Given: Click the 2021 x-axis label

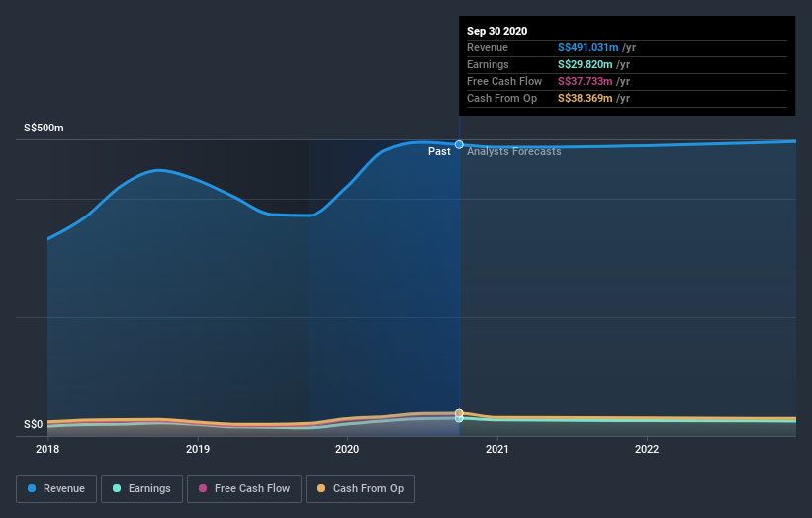Looking at the screenshot, I should pos(497,449).
